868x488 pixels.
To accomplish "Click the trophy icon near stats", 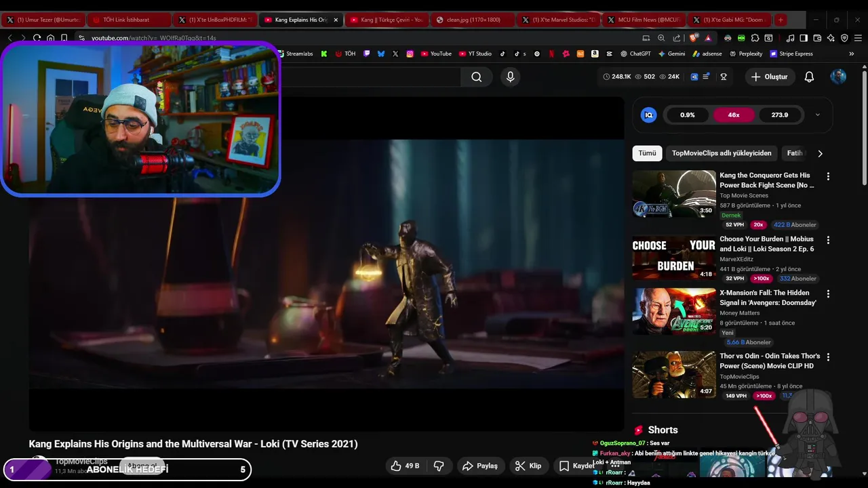I will click(x=724, y=77).
